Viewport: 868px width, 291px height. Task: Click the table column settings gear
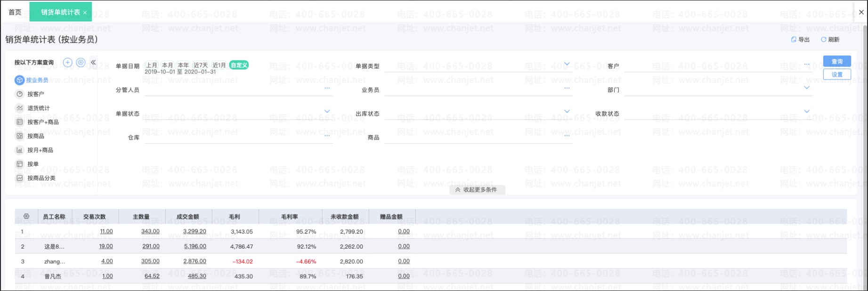(x=26, y=217)
